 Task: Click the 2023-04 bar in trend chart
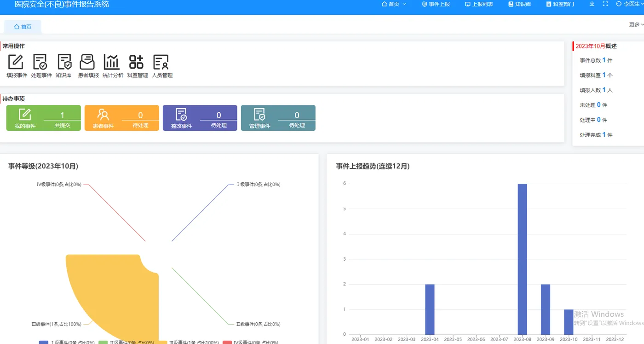(x=430, y=309)
